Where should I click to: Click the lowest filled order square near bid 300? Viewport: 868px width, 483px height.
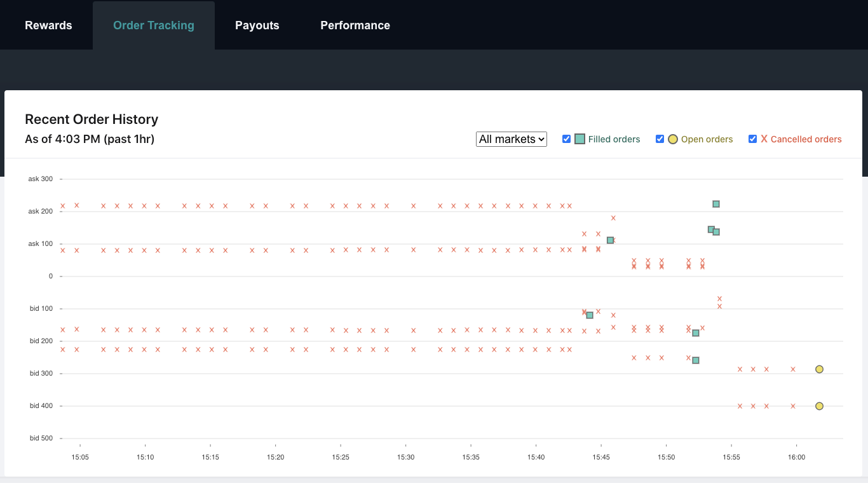[696, 360]
